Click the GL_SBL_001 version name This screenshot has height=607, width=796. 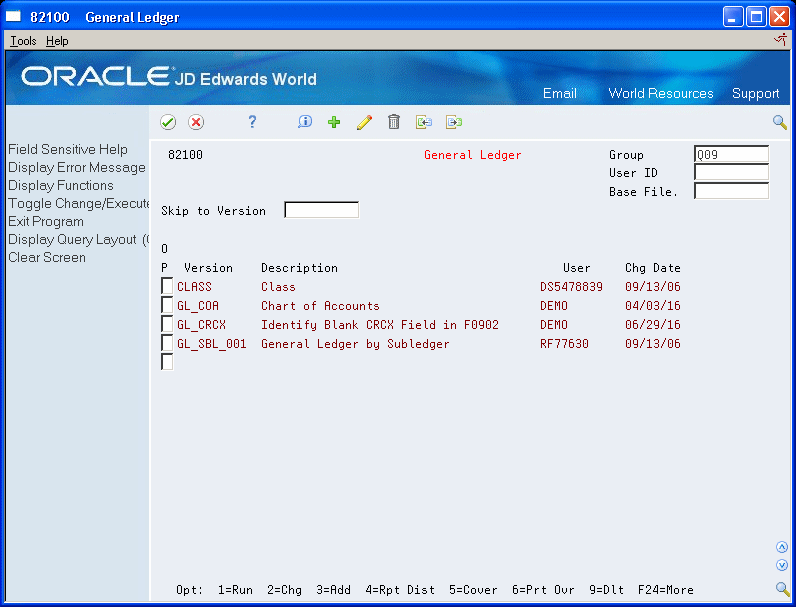(x=211, y=344)
